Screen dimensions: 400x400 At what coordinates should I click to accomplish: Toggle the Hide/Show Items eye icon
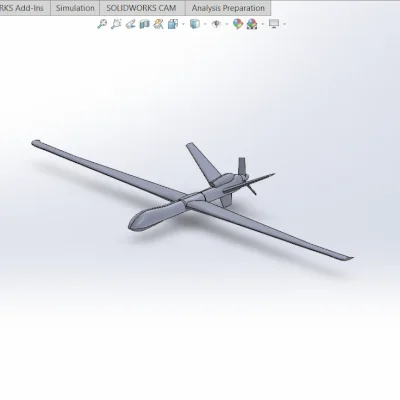217,24
